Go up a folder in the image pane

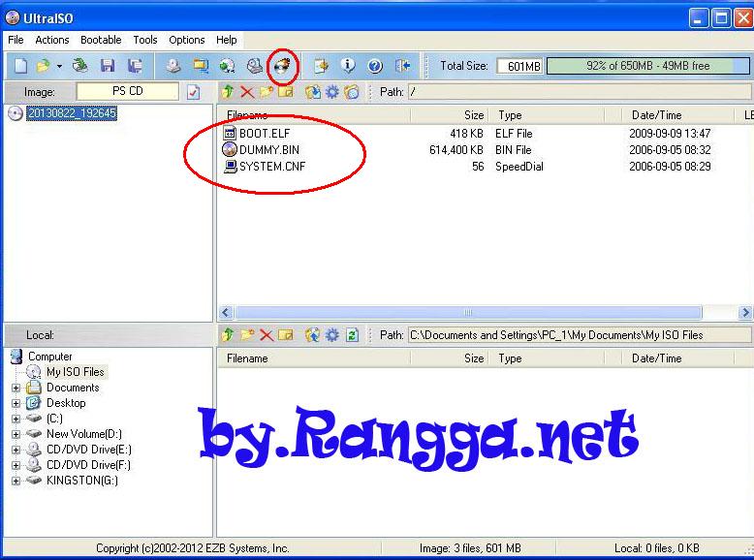coord(228,91)
